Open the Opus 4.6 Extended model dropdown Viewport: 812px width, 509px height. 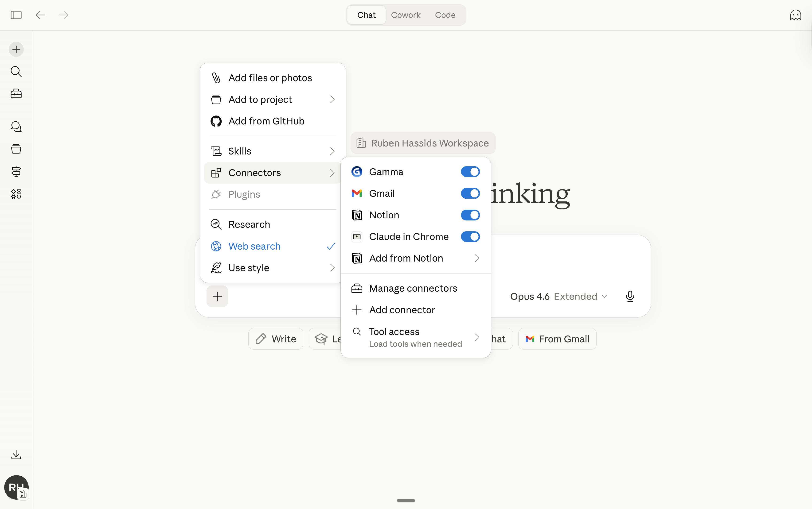coord(558,296)
